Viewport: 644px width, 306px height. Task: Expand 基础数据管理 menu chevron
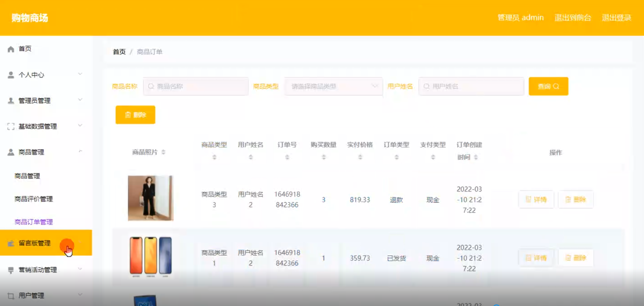(x=80, y=126)
